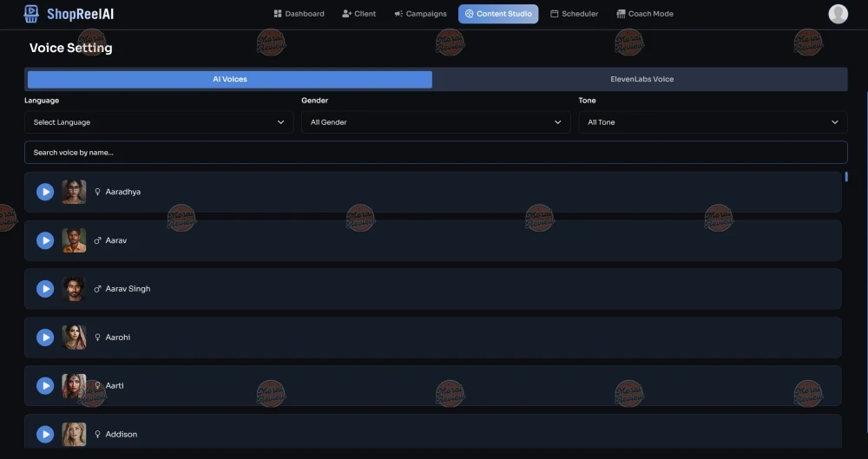868x459 pixels.
Task: Expand the All Tone dropdown
Action: click(x=713, y=122)
